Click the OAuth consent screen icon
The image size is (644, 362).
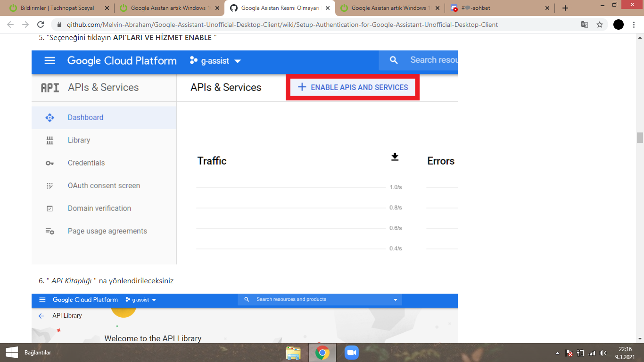point(50,186)
